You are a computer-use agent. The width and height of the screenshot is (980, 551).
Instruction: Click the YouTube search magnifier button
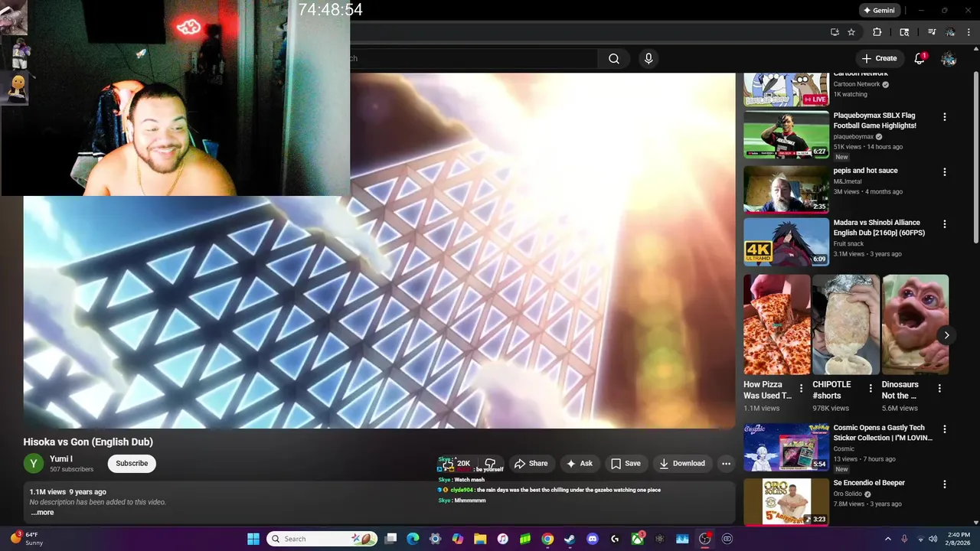[614, 58]
